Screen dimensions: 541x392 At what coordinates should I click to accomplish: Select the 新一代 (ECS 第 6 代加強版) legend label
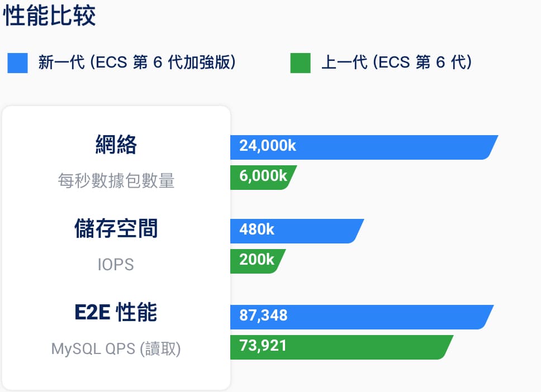[137, 63]
